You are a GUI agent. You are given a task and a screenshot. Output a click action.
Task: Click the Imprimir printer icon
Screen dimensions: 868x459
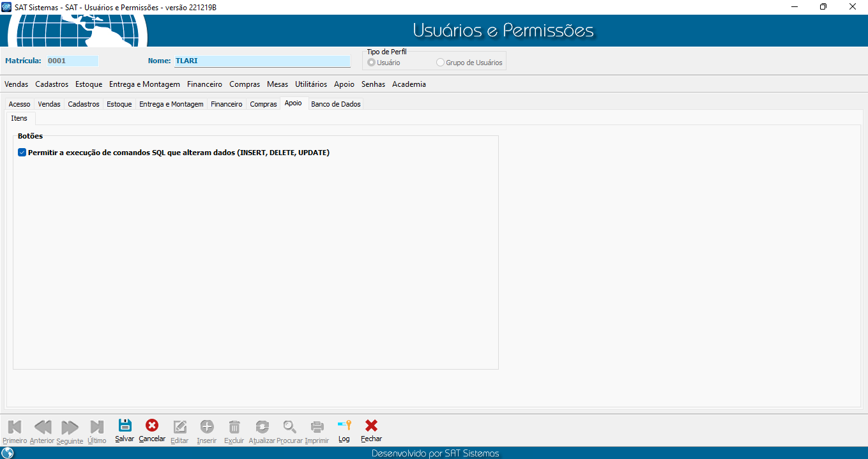(x=317, y=427)
